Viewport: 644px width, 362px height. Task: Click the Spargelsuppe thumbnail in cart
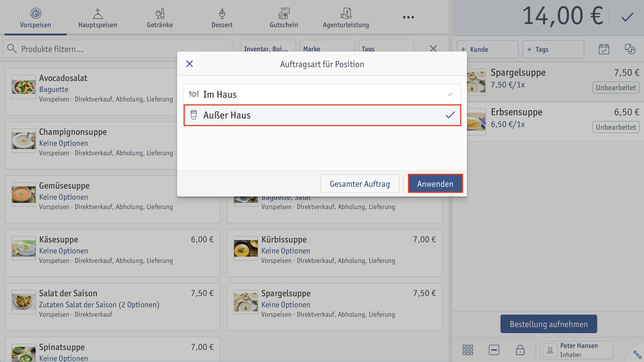click(x=476, y=82)
